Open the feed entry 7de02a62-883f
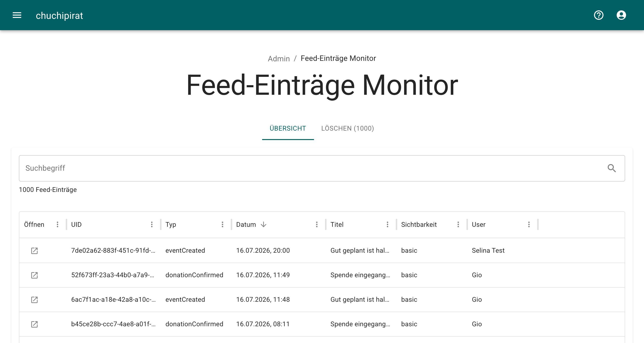 [x=34, y=251]
